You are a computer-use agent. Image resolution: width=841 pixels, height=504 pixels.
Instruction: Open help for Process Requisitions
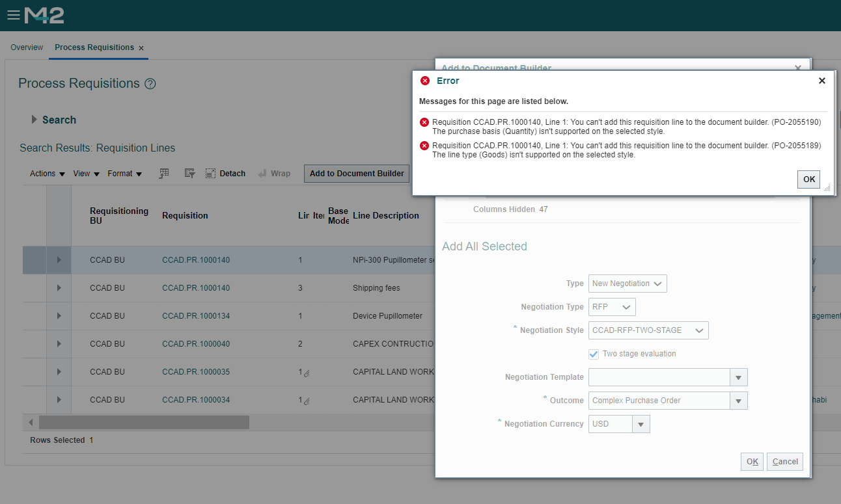[151, 83]
